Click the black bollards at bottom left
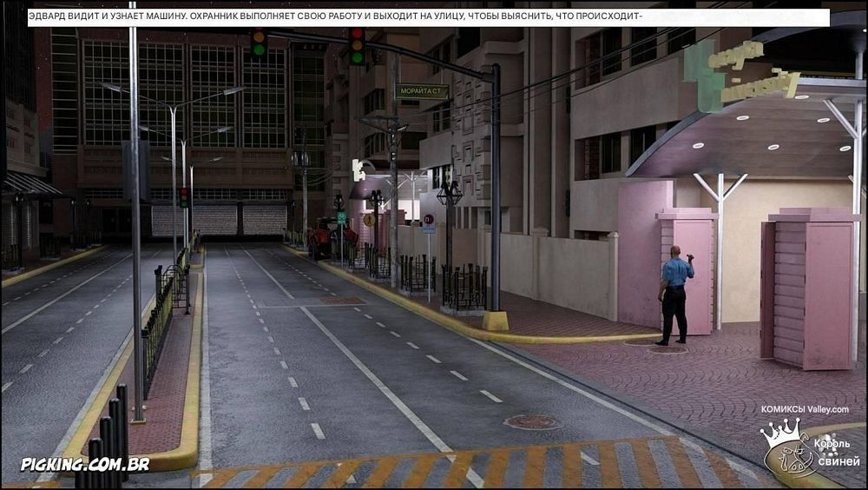 [x=104, y=447]
